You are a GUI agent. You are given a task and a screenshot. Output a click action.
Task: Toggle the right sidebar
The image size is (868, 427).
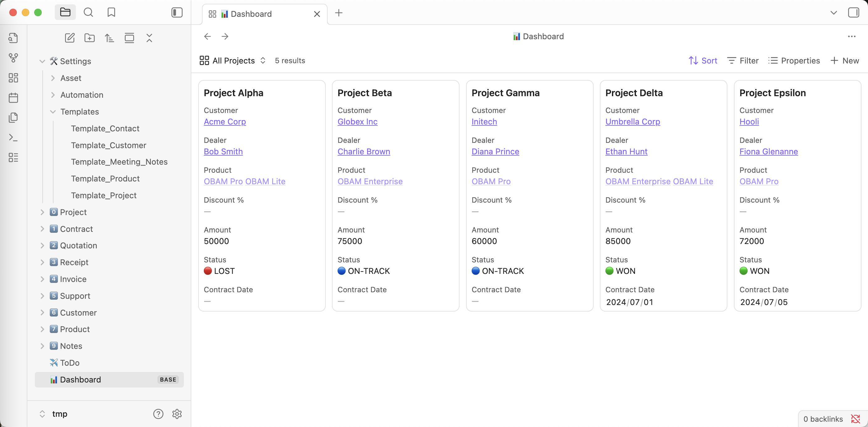coord(853,12)
